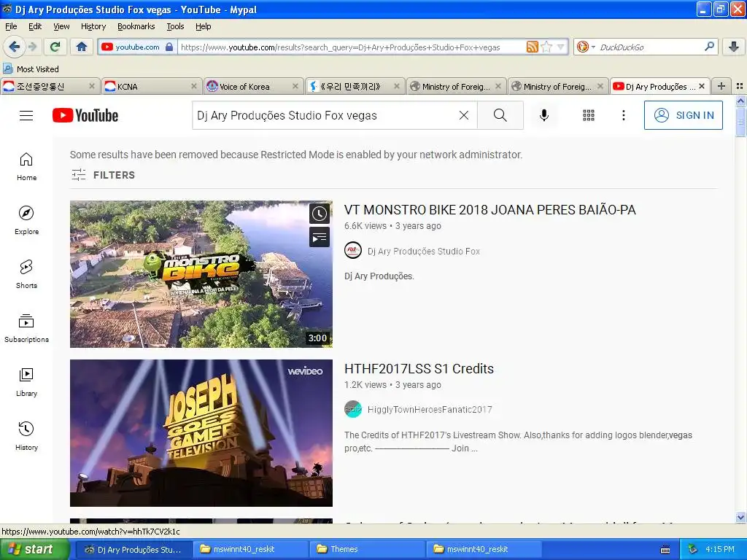This screenshot has height=560, width=747.
Task: Open the YouTube hamburger guide menu
Action: [26, 115]
